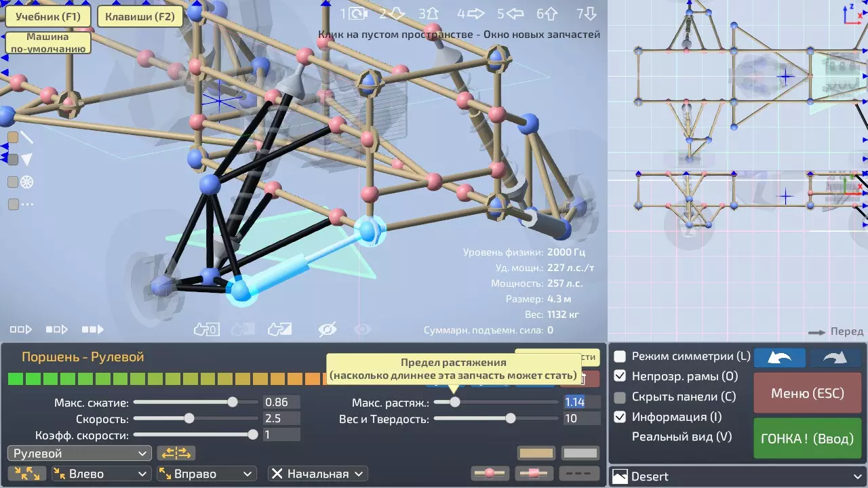
Task: Click the mirror steering direction icon
Action: point(176,453)
